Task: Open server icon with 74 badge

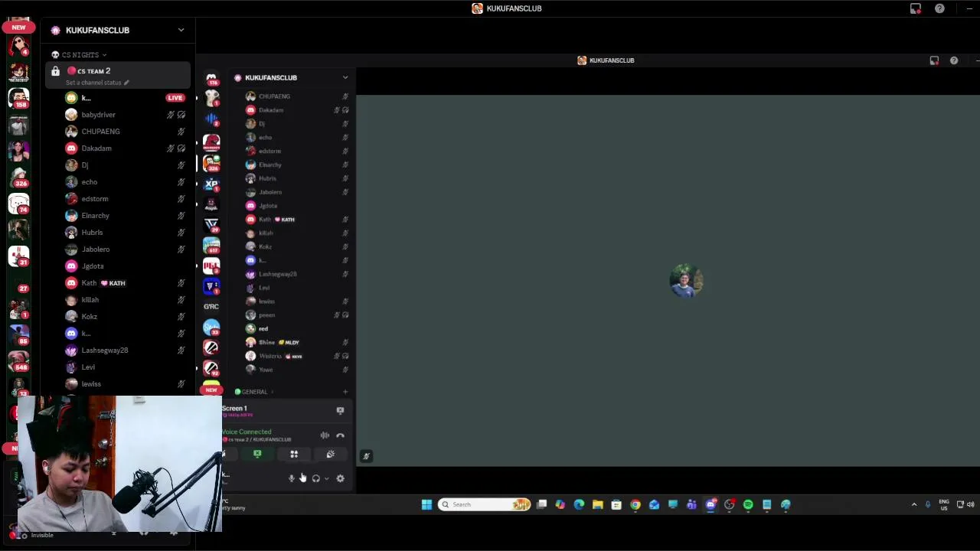Action: tap(18, 204)
